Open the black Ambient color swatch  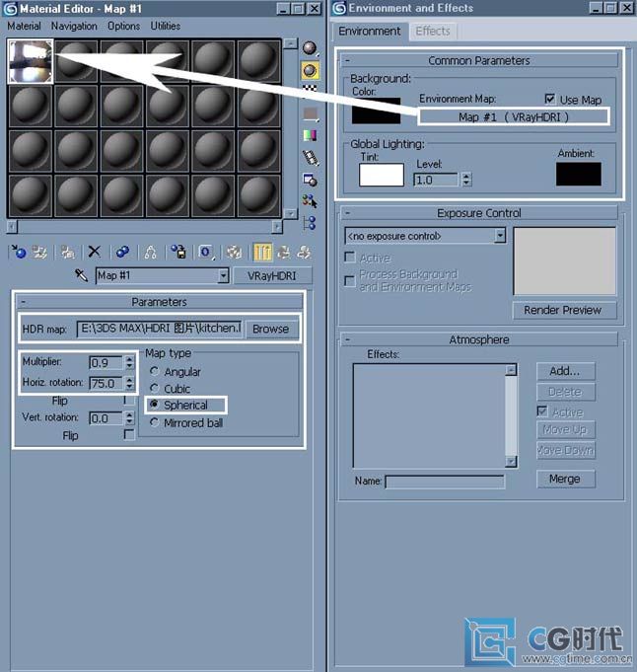coord(578,174)
